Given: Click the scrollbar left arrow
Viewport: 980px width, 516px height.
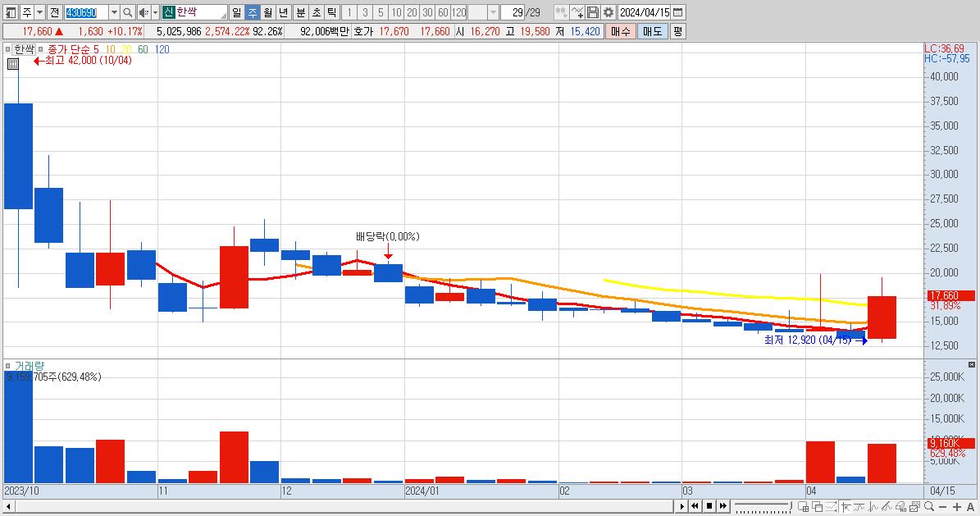Looking at the screenshot, I should pyautogui.click(x=8, y=506).
